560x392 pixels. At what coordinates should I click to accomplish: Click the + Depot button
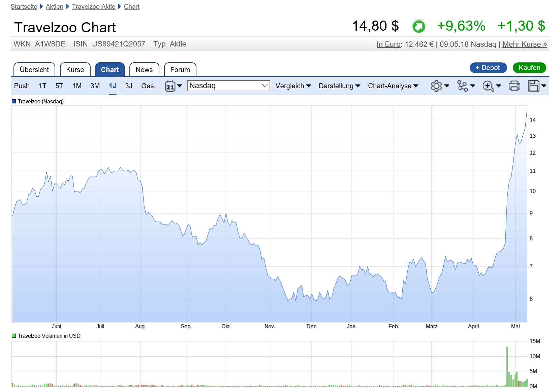(488, 68)
